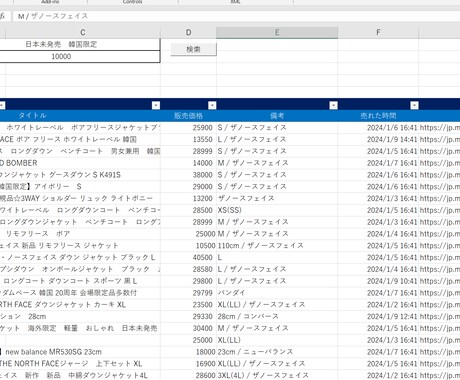Click the cell with value 10000
This screenshot has height=380, width=460.
80,56
